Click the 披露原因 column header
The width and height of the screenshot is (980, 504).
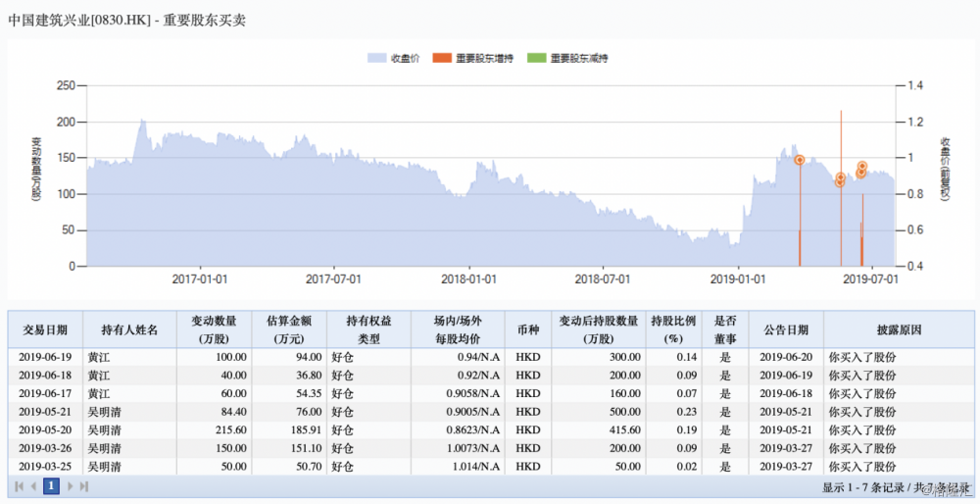coord(898,329)
